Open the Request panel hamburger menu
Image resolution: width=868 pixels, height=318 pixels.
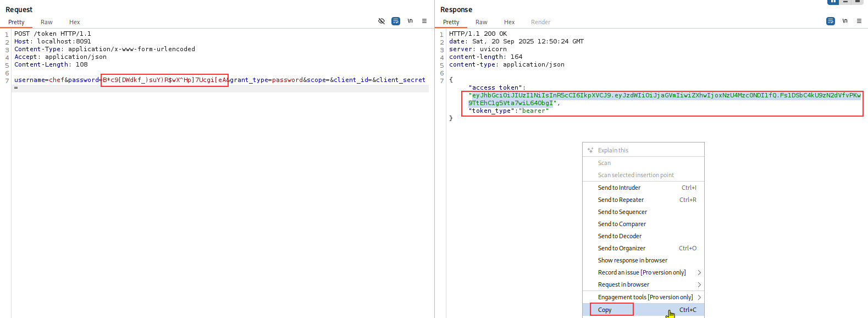coord(424,21)
